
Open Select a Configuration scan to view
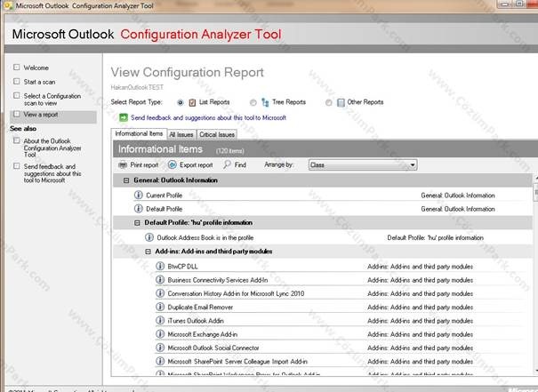tap(52, 100)
